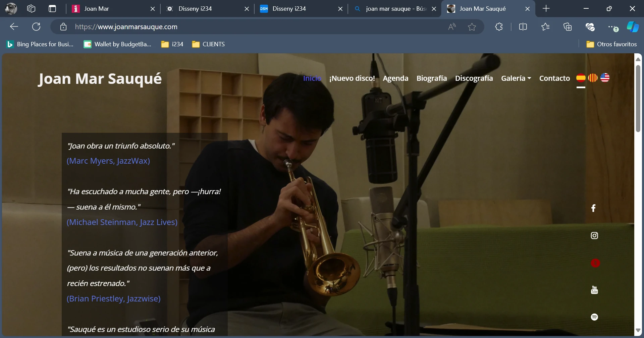Open Browser essentials heart icon
The width and height of the screenshot is (644, 338).
click(590, 27)
